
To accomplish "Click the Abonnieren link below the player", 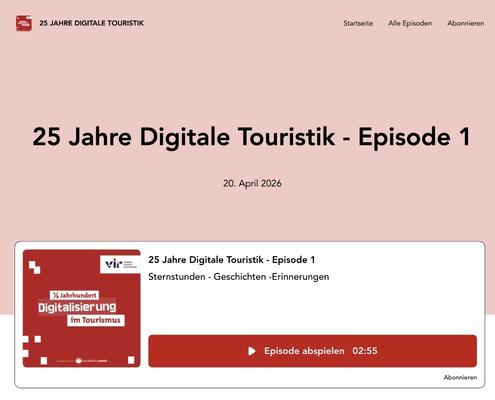I will (x=460, y=377).
